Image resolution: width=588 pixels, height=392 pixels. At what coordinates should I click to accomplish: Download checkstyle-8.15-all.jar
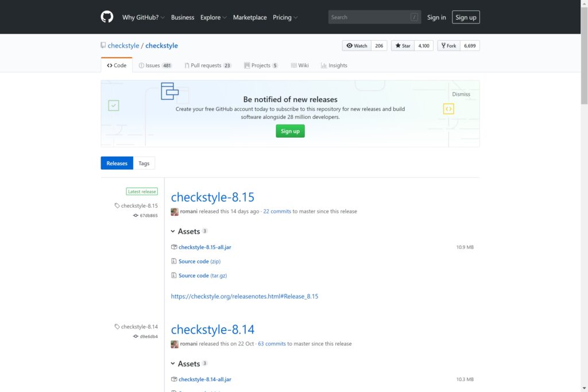[x=205, y=247]
